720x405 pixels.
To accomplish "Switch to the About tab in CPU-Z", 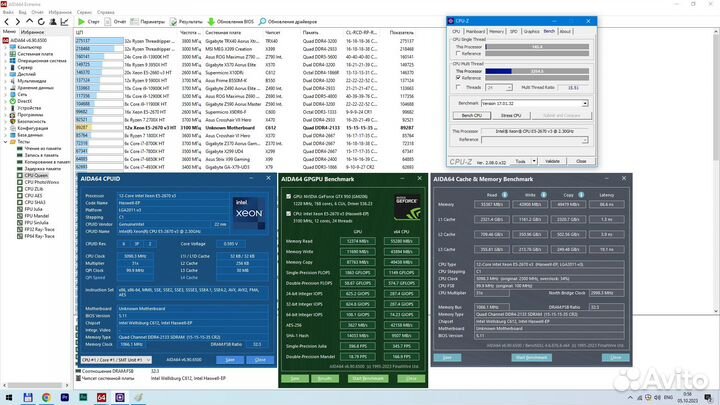I will pos(565,31).
